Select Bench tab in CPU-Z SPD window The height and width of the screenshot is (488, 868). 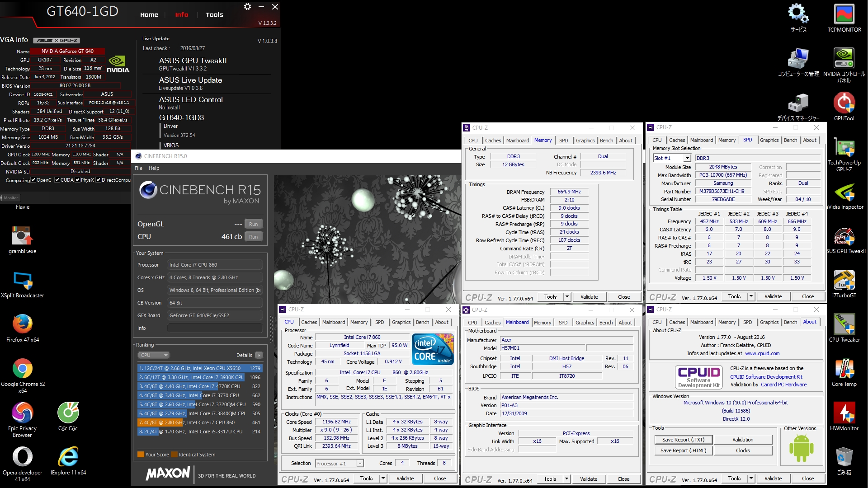tap(791, 140)
